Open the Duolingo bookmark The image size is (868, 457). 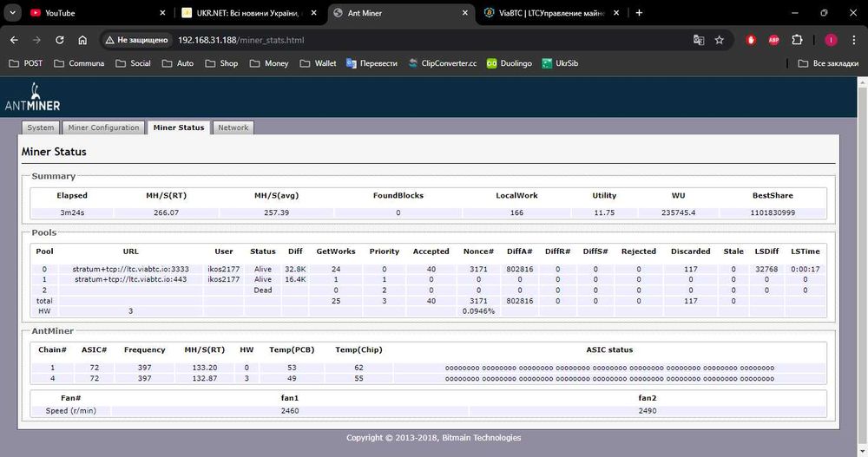pyautogui.click(x=509, y=63)
